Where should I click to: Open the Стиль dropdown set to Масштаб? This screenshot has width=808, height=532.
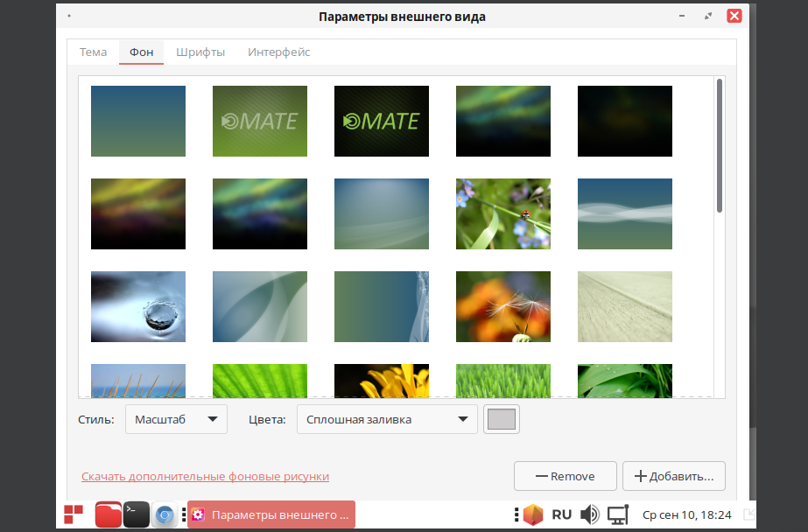(x=176, y=419)
